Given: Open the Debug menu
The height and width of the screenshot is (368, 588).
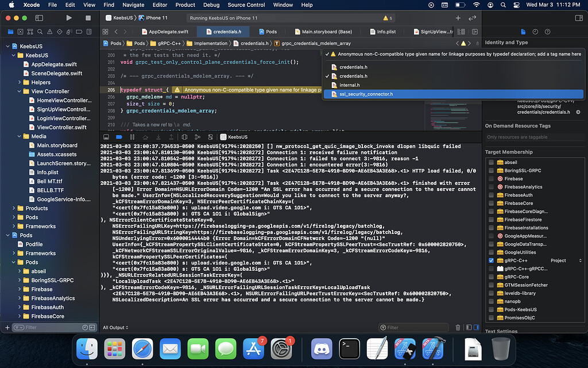Looking at the screenshot, I should click(211, 5).
